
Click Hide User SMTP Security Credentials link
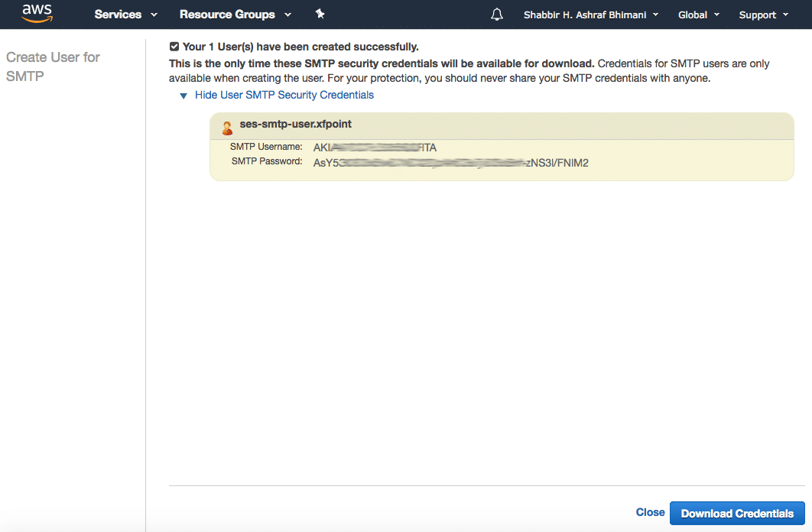pyautogui.click(x=284, y=95)
